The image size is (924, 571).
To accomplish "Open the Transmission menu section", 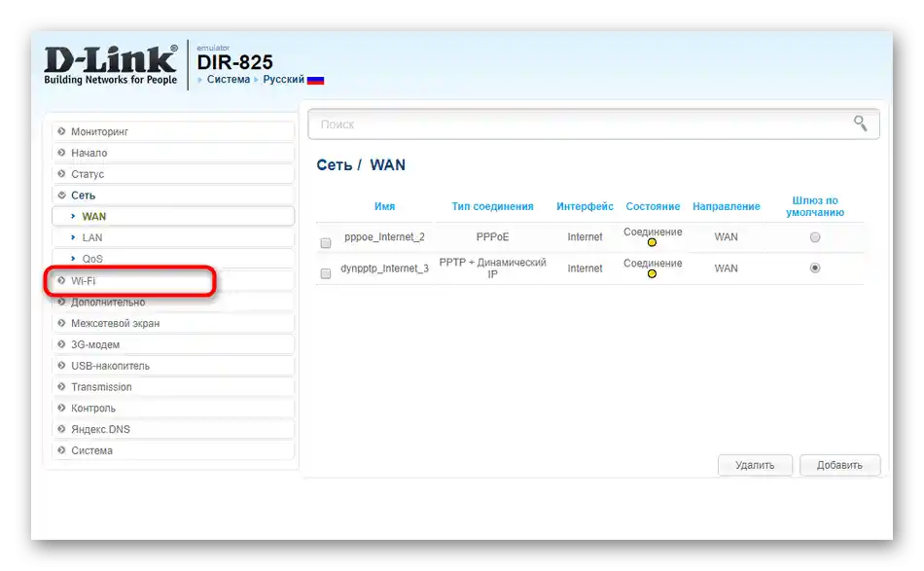I will pos(173,386).
